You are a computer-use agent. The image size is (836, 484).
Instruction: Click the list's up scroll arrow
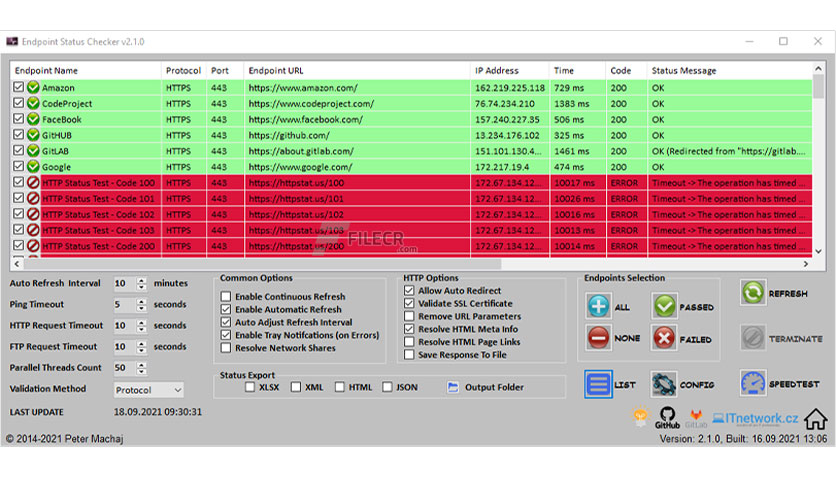coord(818,68)
